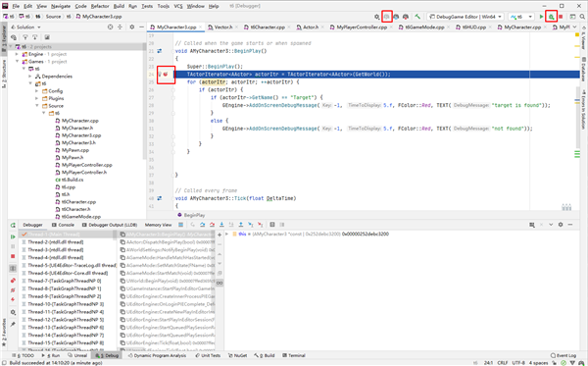Open Unreal tool window button
The width and height of the screenshot is (588, 366).
pyautogui.click(x=77, y=355)
